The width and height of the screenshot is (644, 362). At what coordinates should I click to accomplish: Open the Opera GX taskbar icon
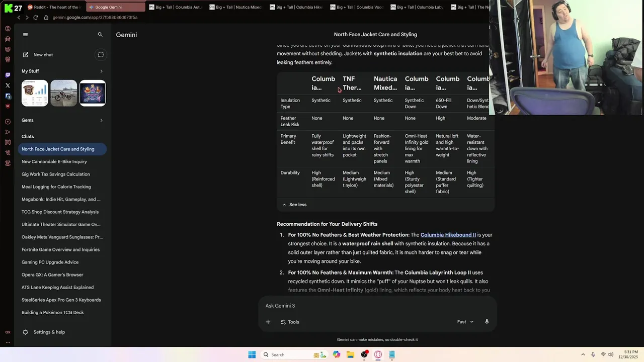[x=378, y=355]
